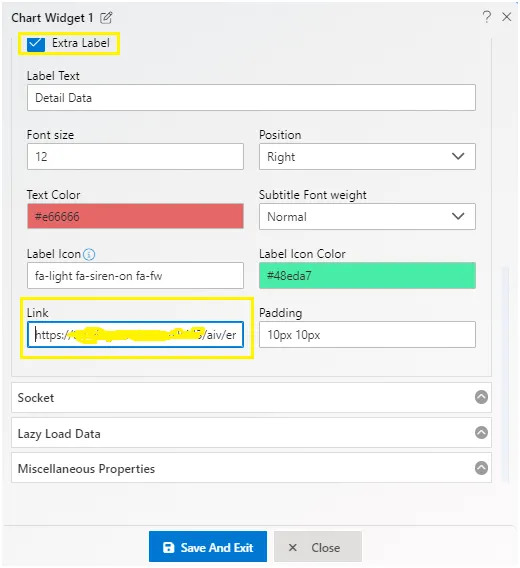
Task: Open help via the question mark icon
Action: tap(487, 17)
